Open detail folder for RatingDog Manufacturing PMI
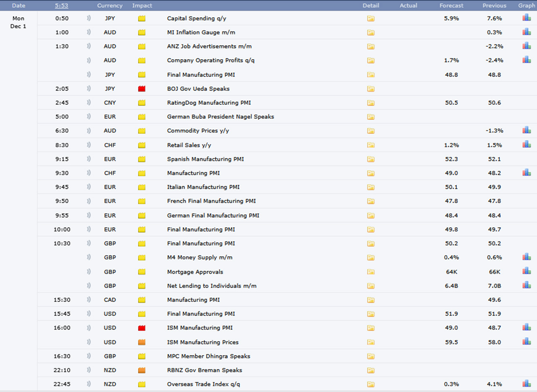537x392 pixels. pos(370,103)
